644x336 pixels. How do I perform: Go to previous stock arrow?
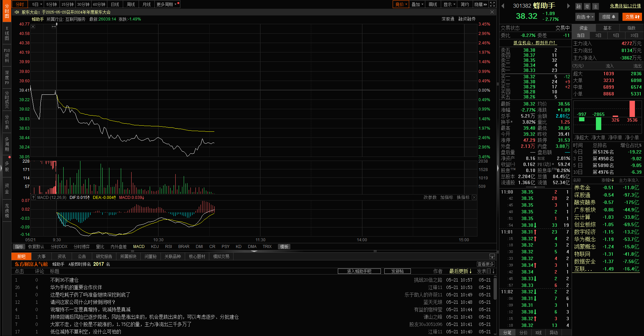click(503, 6)
